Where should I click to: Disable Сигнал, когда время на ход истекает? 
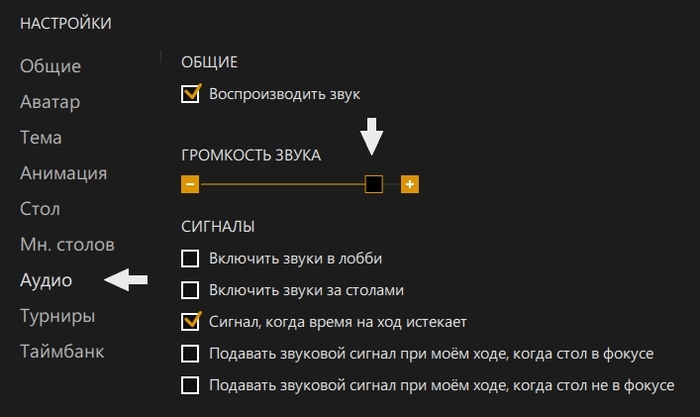[x=190, y=322]
